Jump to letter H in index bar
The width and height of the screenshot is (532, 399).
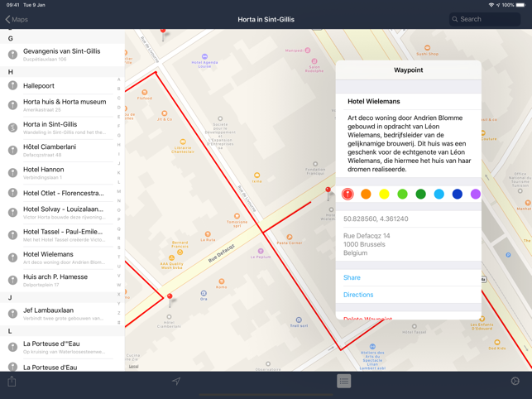118,144
